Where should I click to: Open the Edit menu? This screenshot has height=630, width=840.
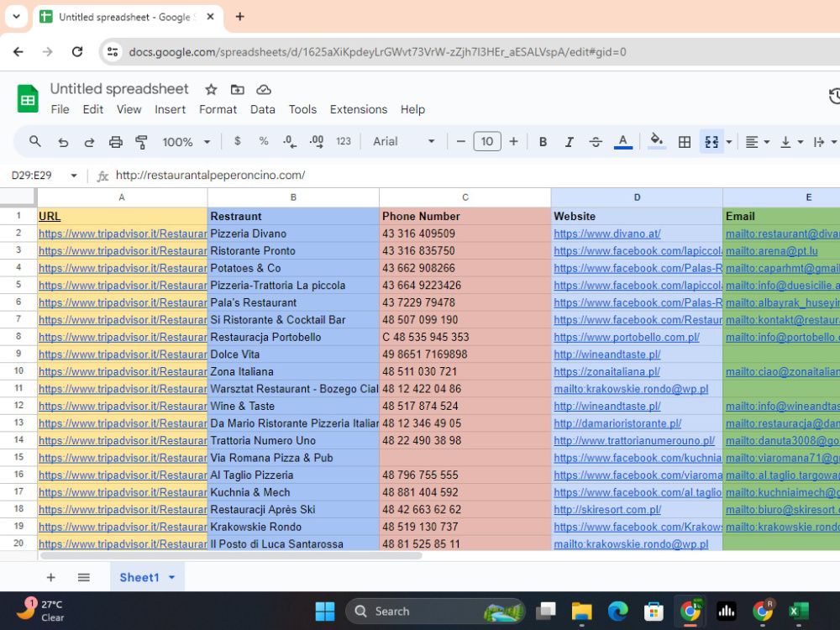[x=92, y=109]
